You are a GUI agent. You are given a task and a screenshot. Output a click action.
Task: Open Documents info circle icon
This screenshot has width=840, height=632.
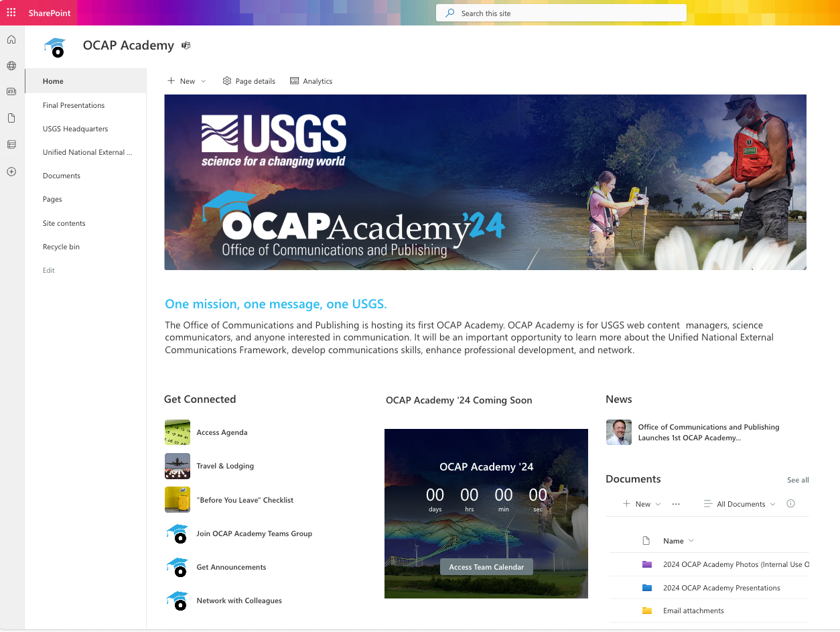790,504
